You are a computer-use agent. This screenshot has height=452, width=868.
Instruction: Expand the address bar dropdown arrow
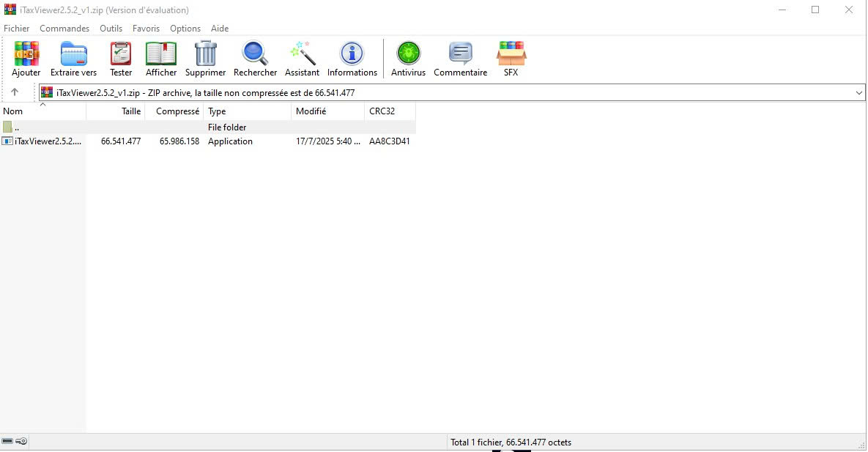point(858,92)
